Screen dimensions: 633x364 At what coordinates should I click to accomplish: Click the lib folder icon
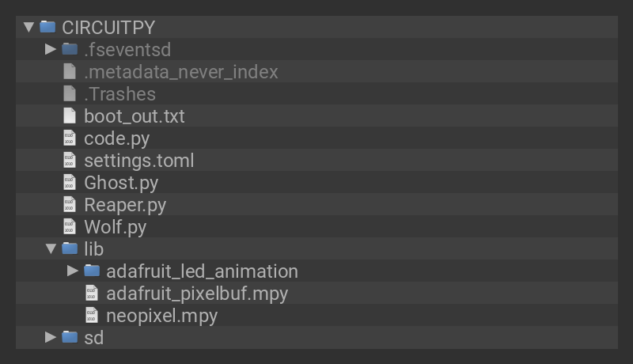(x=70, y=248)
